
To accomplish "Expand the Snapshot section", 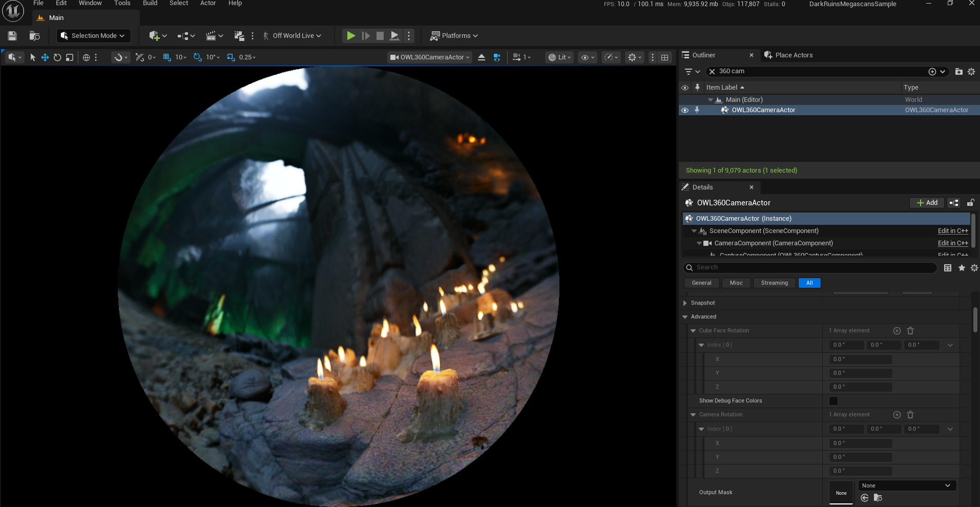I will [685, 303].
